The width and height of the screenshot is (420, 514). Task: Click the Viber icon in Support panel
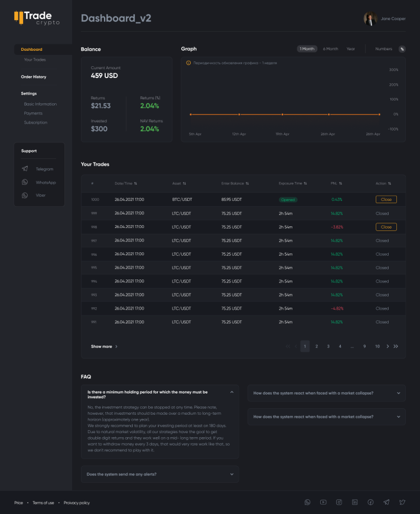(25, 195)
